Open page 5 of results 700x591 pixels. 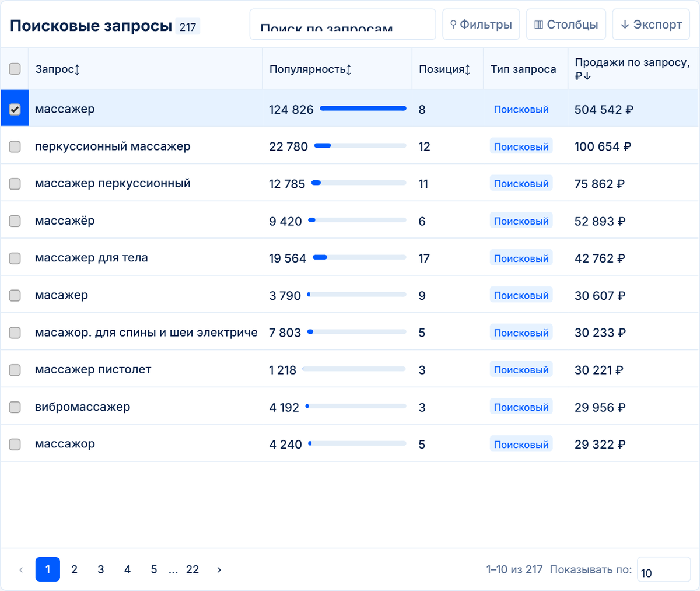click(x=154, y=569)
